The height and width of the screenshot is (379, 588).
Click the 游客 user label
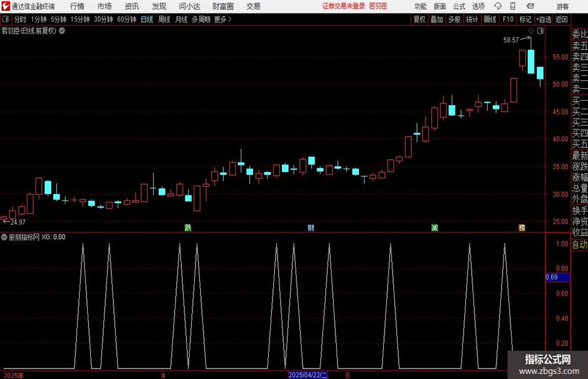(562, 6)
